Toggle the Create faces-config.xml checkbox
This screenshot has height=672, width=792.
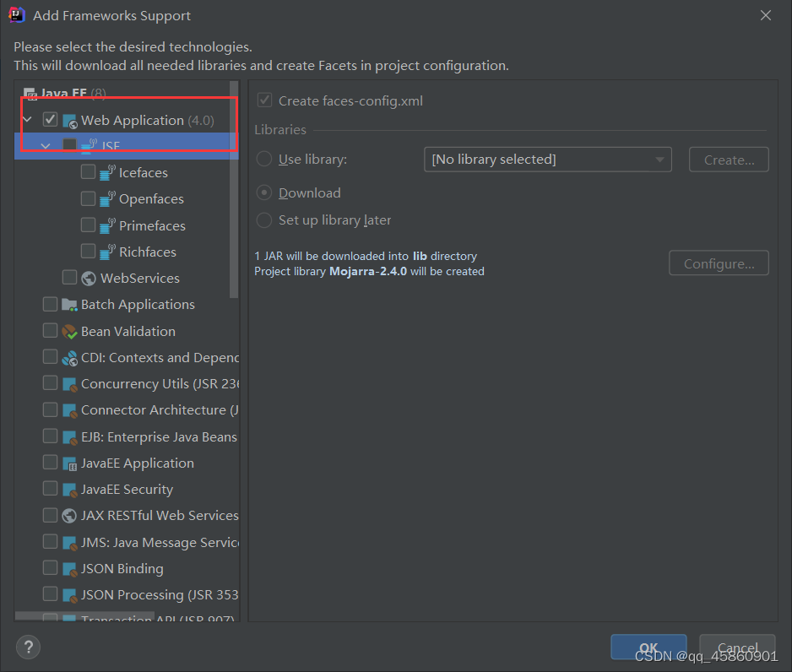point(264,100)
